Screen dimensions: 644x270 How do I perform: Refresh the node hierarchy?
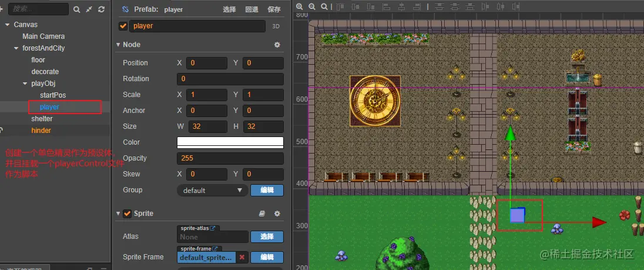102,9
